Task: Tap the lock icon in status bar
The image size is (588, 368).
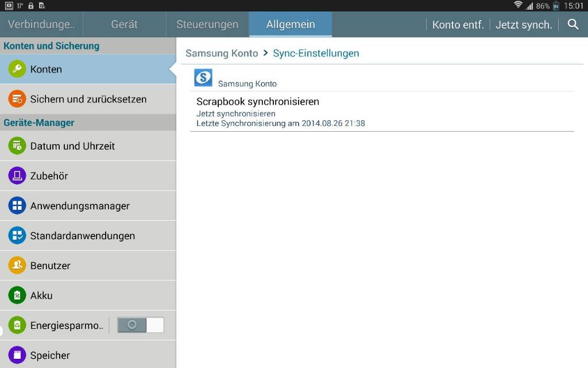Action: click(31, 6)
